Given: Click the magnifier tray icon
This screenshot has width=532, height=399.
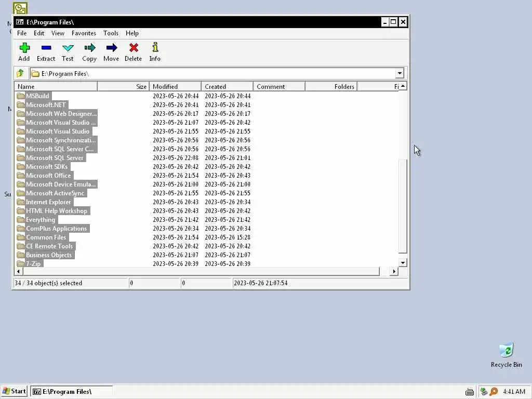Looking at the screenshot, I should pos(494,392).
